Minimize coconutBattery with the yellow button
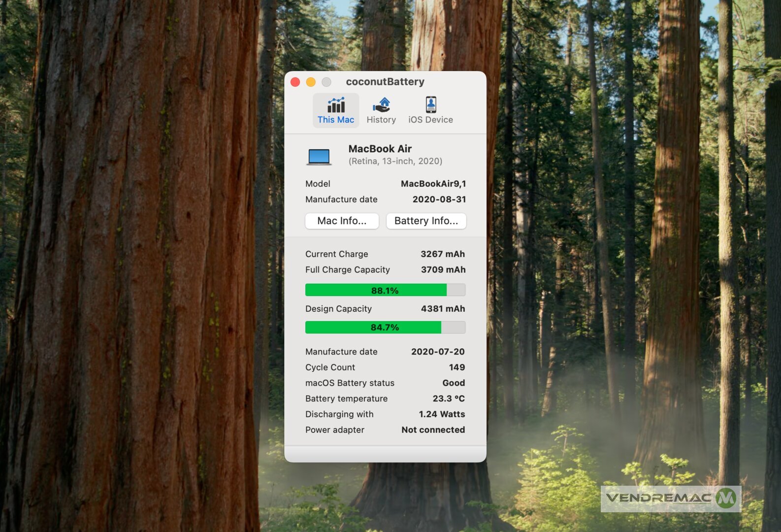The height and width of the screenshot is (532, 781). coord(311,82)
